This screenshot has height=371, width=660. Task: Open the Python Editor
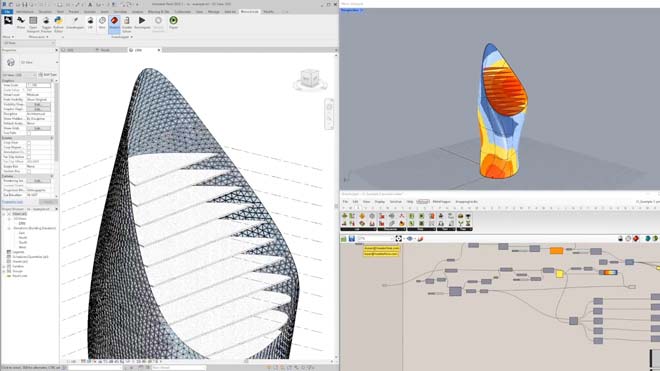[x=58, y=23]
